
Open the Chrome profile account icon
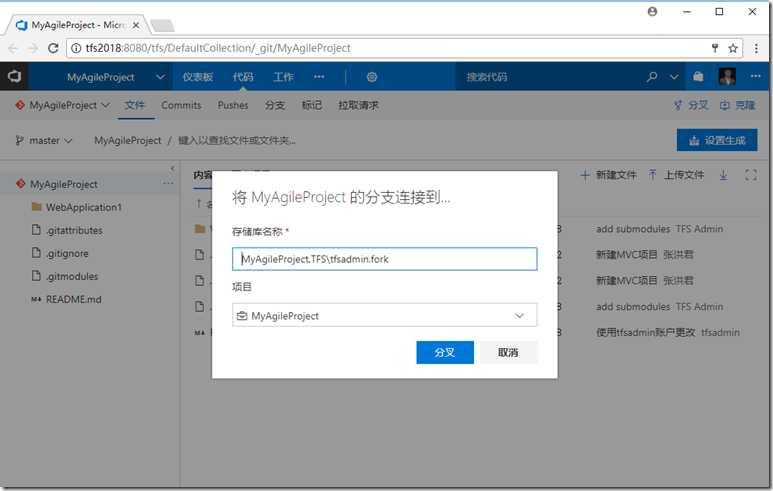click(x=652, y=11)
